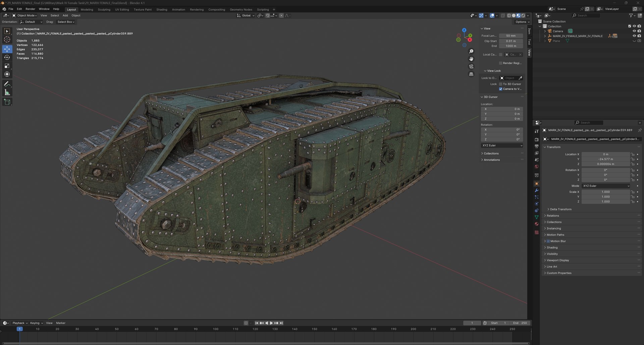Check Lock To 3D Cursor
Image resolution: width=644 pixels, height=345 pixels.
coord(500,84)
